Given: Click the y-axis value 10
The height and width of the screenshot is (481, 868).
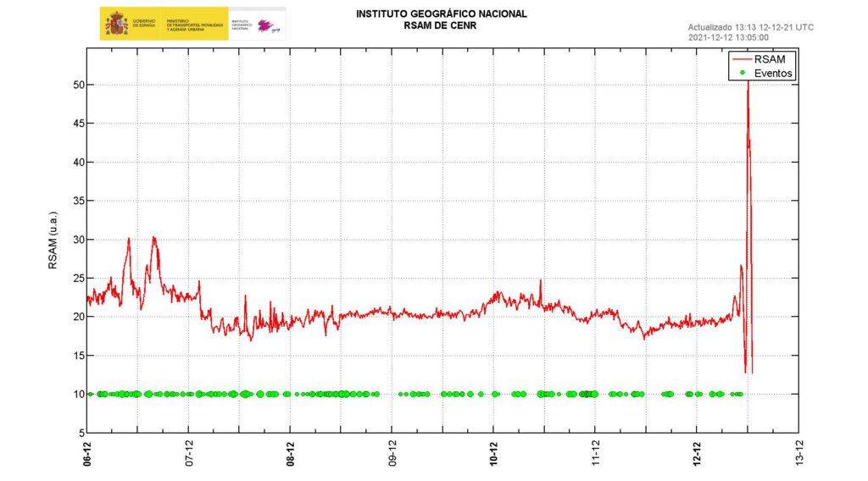Looking at the screenshot, I should [78, 394].
